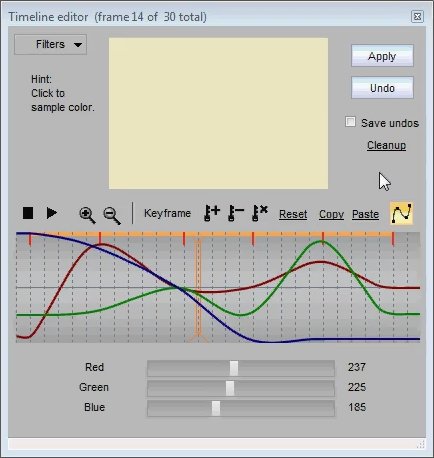
Task: Remove a keyframe with the minus icon
Action: pos(236,213)
